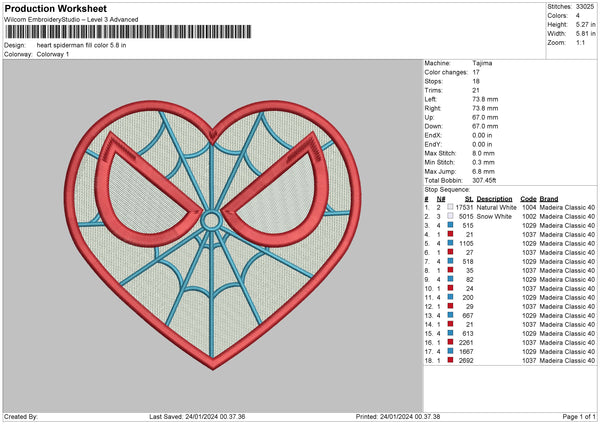The height and width of the screenshot is (424, 600).
Task: Click the 'Stop Sequence:' label
Action: click(x=447, y=189)
